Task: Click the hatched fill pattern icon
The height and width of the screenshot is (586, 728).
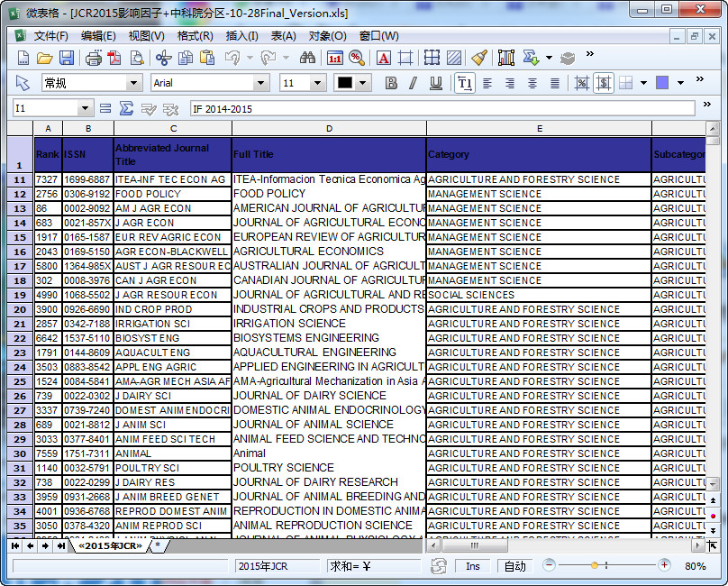Action: point(453,58)
